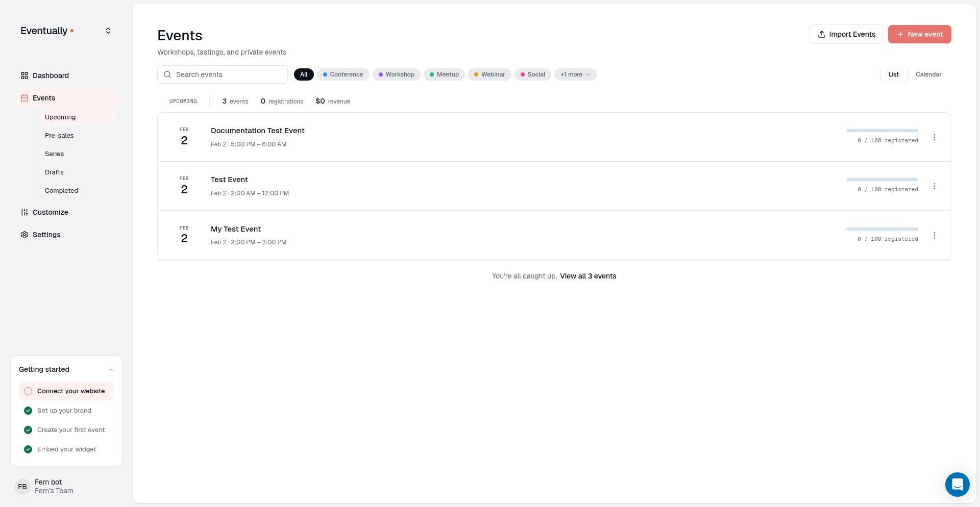Switch to List view

[x=893, y=74]
